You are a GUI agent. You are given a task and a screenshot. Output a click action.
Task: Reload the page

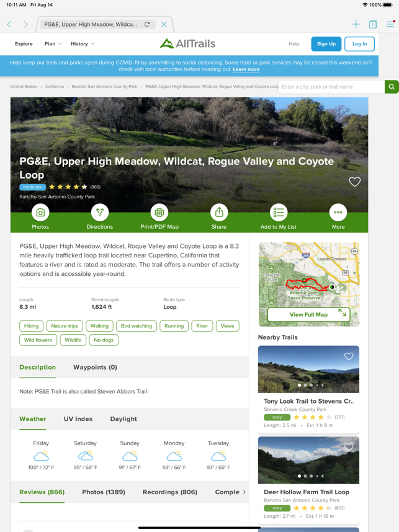pyautogui.click(x=147, y=24)
